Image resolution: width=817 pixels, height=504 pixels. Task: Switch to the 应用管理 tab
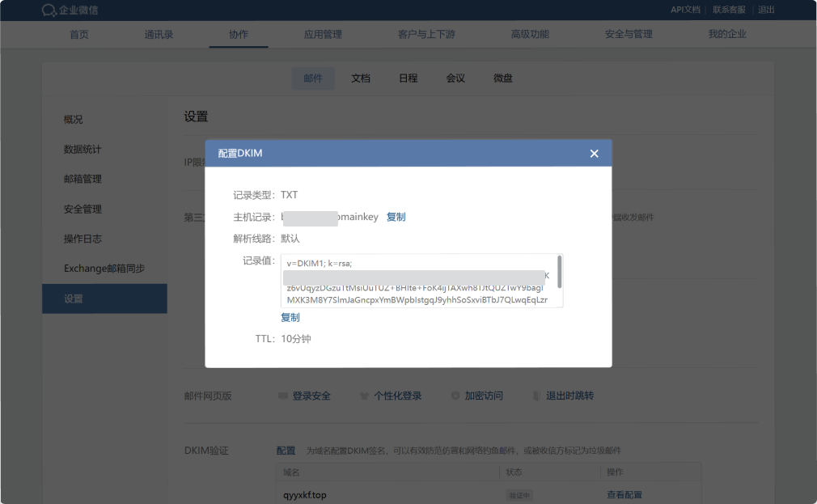click(x=323, y=35)
